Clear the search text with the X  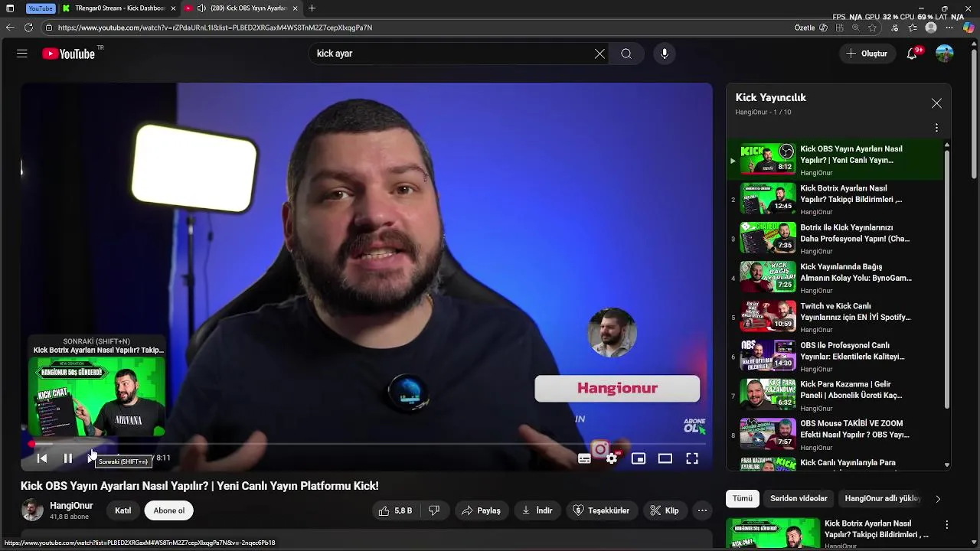point(599,54)
